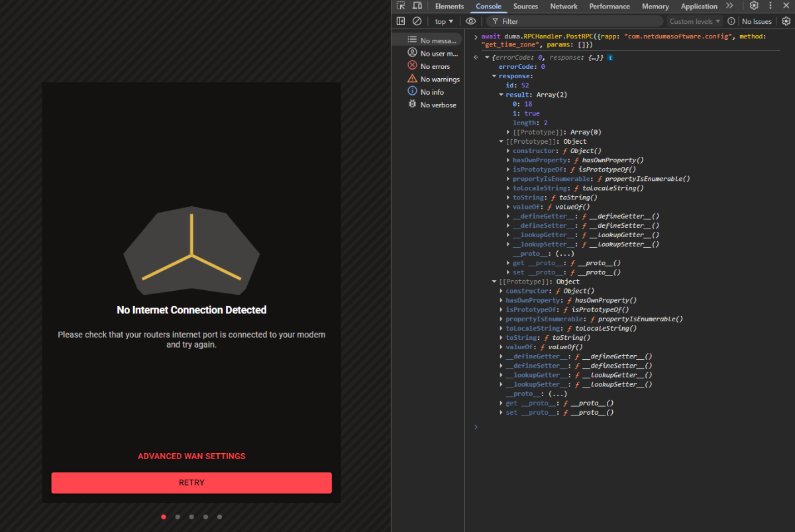The image size is (795, 532).
Task: Open the top JavaScript context dropdown
Action: (x=444, y=21)
